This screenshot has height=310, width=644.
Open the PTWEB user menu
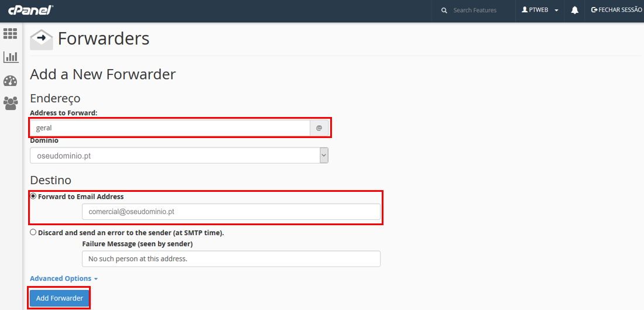pos(540,11)
